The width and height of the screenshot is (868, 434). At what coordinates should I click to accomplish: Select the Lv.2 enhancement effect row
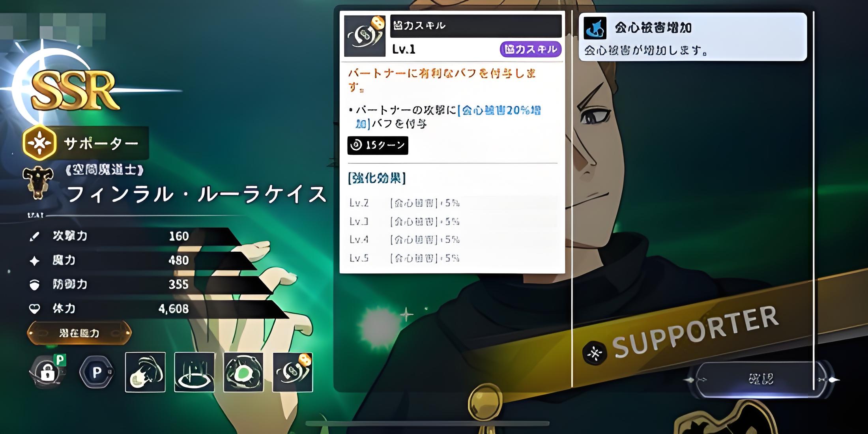click(x=453, y=203)
